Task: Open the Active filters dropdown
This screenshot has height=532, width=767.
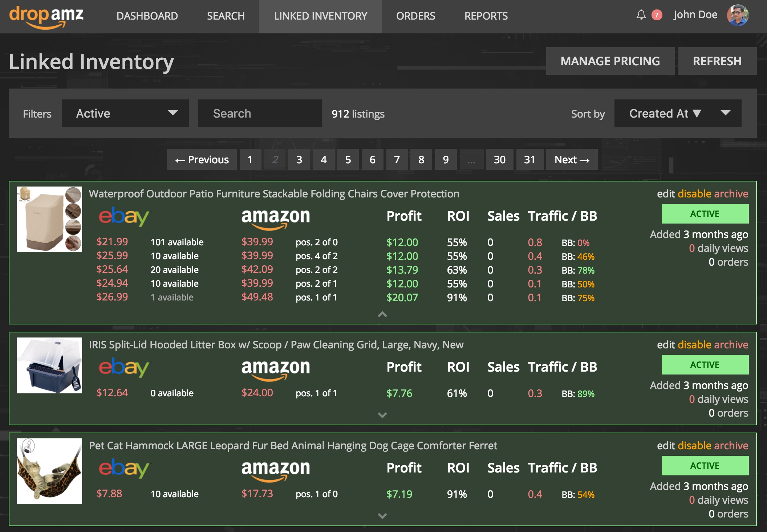Action: (125, 113)
